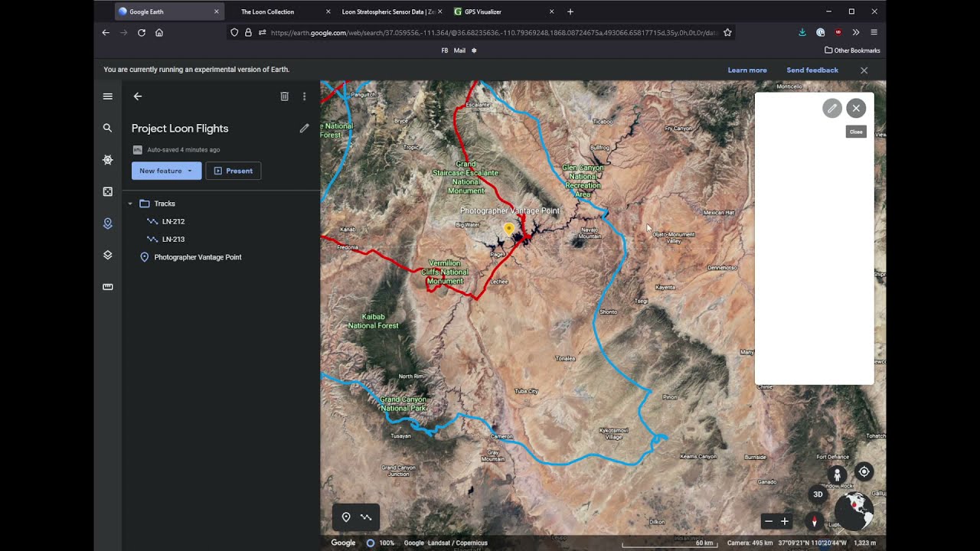
Task: Switch to GPS Visualizer tab
Action: pos(483,11)
